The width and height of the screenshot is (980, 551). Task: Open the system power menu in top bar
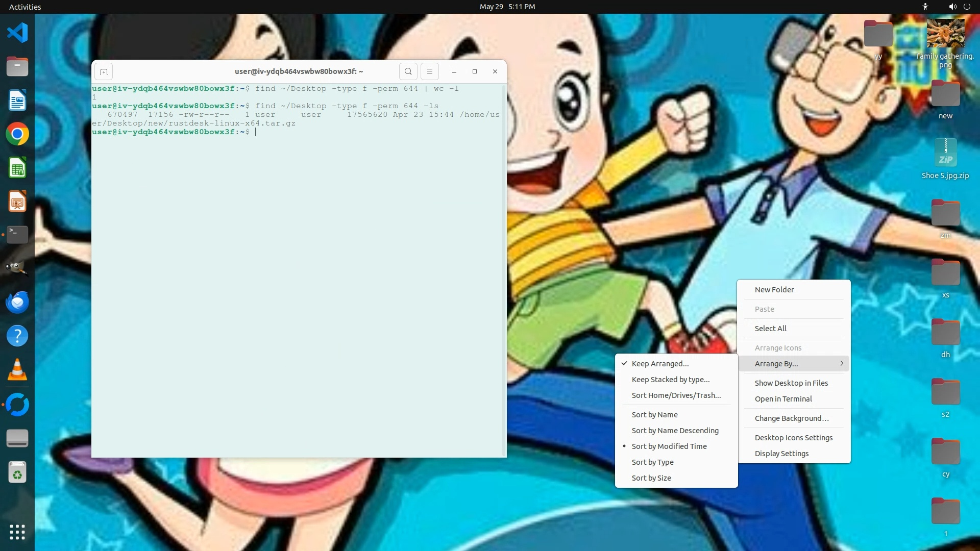coord(967,7)
